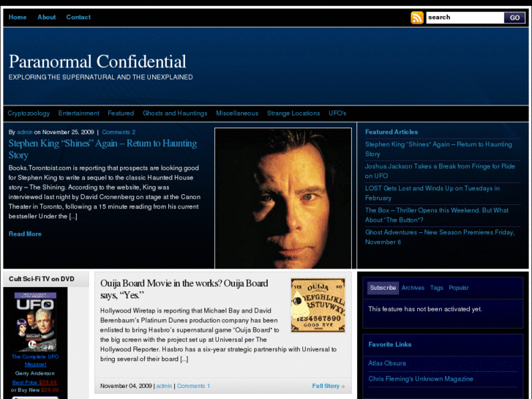Image resolution: width=532 pixels, height=399 pixels.
Task: Open the orange RSS feed icon
Action: (417, 18)
